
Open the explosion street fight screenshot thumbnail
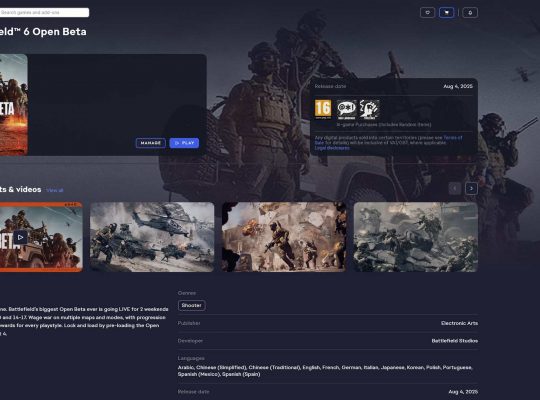pos(284,237)
